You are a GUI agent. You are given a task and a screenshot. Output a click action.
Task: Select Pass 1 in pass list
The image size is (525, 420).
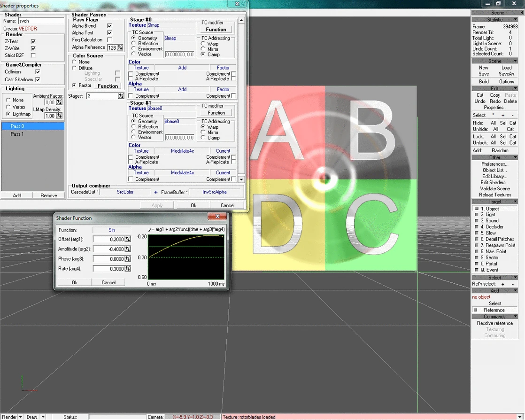coord(33,134)
